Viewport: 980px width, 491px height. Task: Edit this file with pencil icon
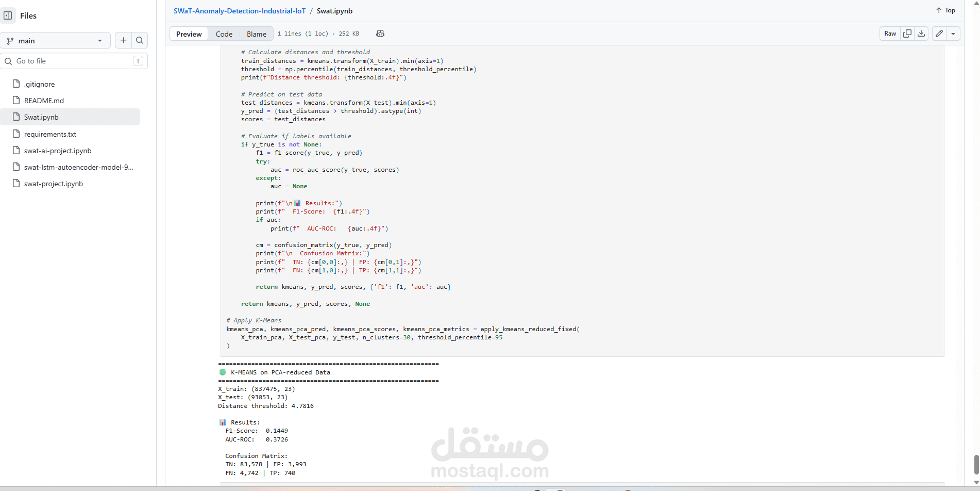(x=939, y=34)
